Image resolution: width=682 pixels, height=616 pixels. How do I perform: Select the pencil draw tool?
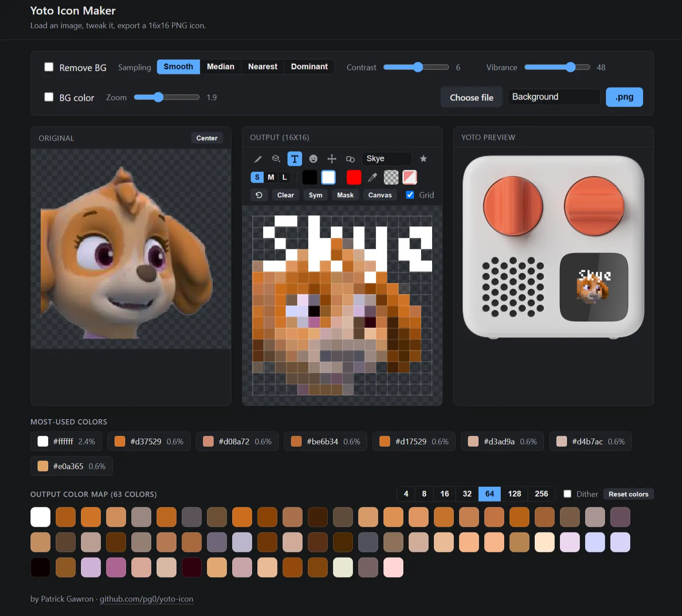coord(257,159)
